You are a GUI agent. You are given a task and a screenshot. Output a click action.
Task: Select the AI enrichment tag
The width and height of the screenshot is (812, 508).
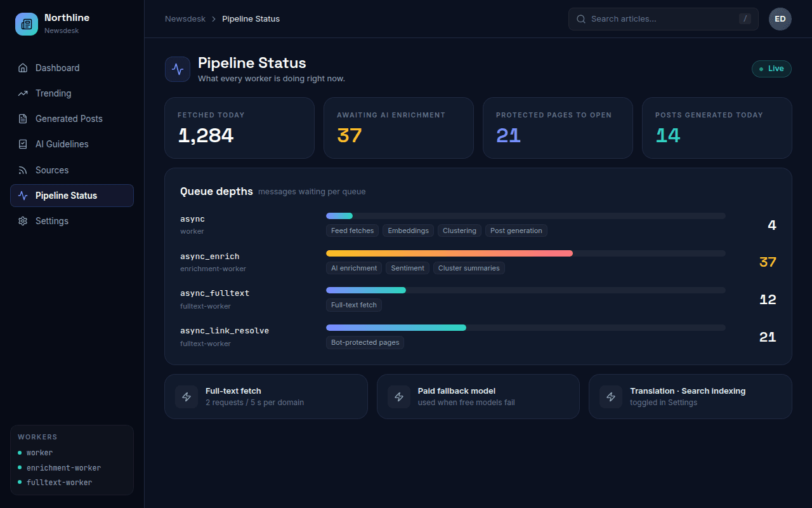point(354,268)
